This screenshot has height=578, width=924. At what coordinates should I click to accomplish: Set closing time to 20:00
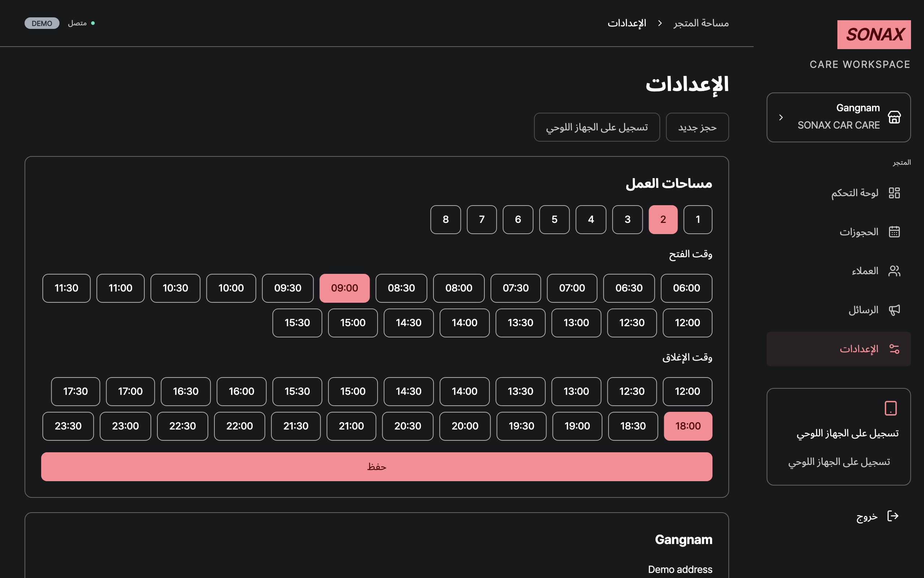[x=465, y=426]
